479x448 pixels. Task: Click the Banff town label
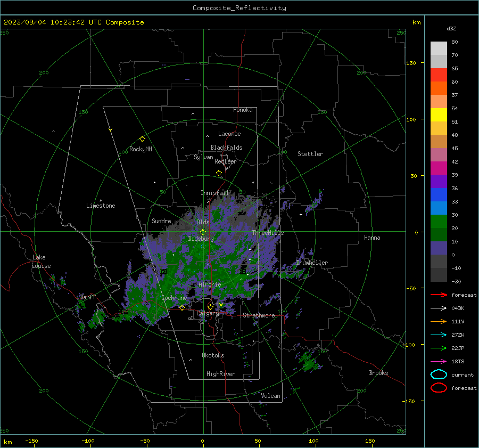(88, 297)
